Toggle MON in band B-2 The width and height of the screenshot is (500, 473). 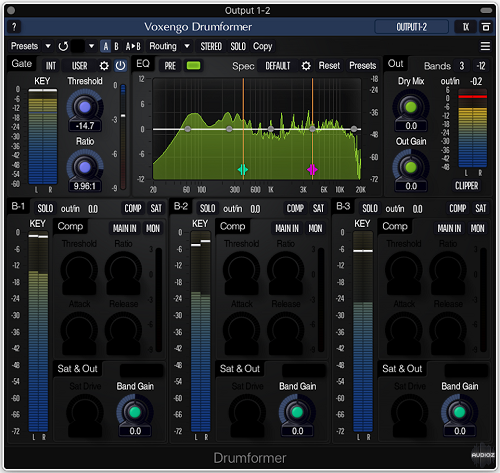pyautogui.click(x=315, y=228)
